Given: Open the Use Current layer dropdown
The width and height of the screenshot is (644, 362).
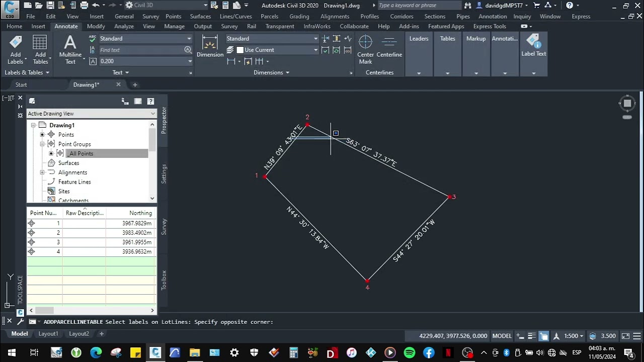Looking at the screenshot, I should 277,50.
